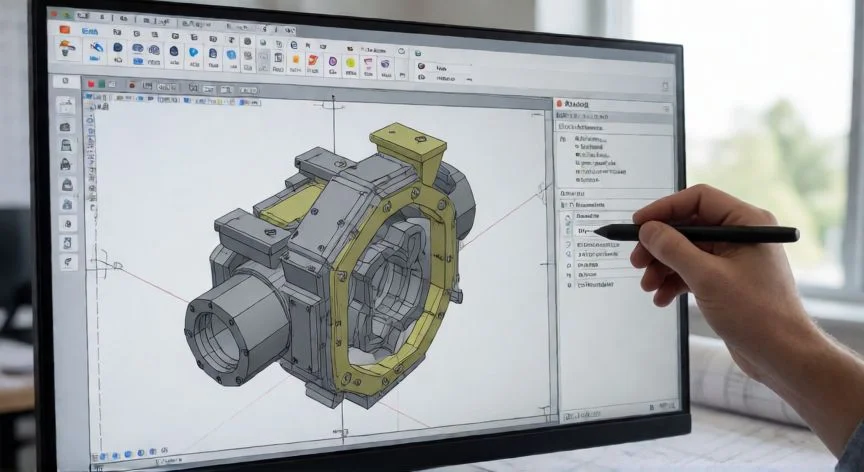This screenshot has width=864, height=472.
Task: Click the bottommost icon in the left vertical sidebar
Action: [68, 262]
